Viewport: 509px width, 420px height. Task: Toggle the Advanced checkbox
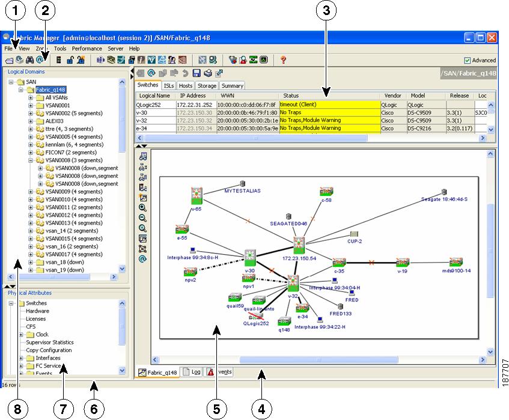467,60
